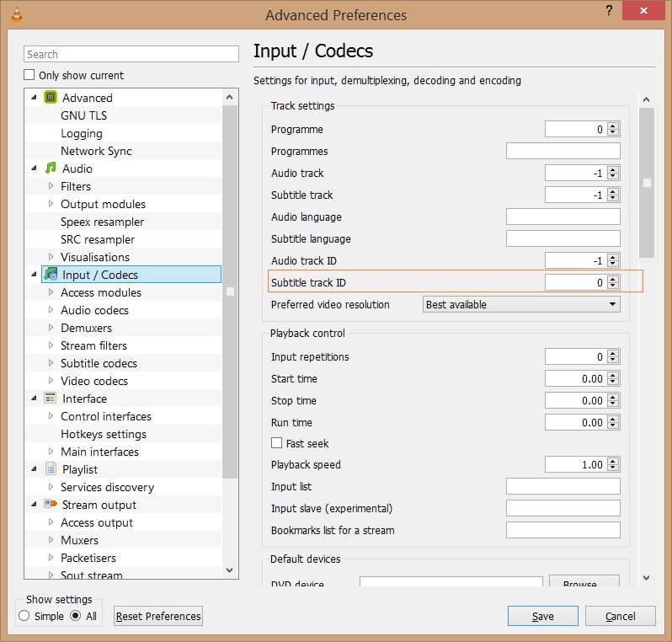
Task: Click the Stream output category icon
Action: 51,505
